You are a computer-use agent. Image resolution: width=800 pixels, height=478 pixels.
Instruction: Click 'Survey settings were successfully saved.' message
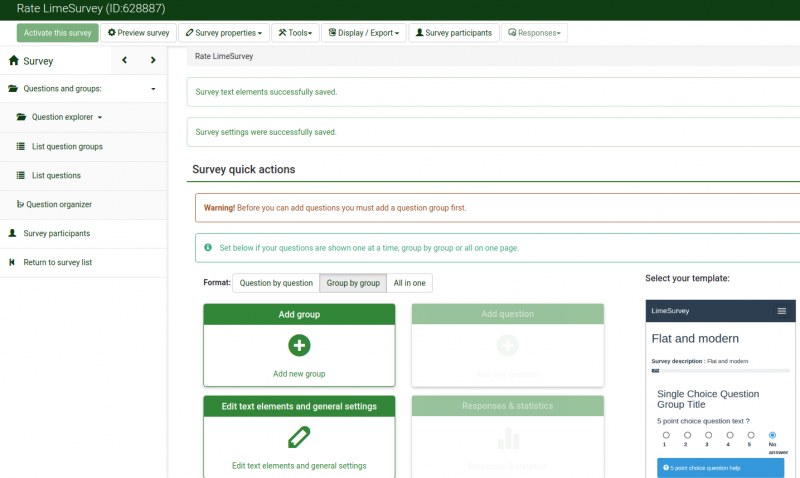[266, 132]
